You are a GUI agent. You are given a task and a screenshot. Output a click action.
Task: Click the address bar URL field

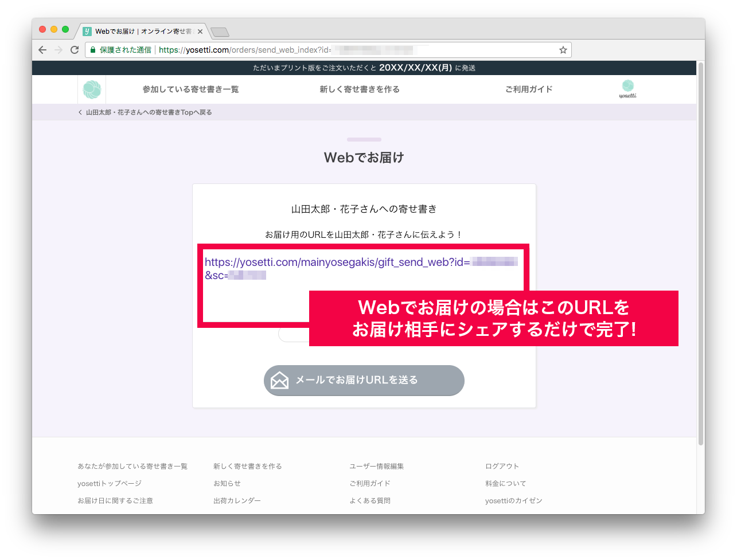coord(328,50)
